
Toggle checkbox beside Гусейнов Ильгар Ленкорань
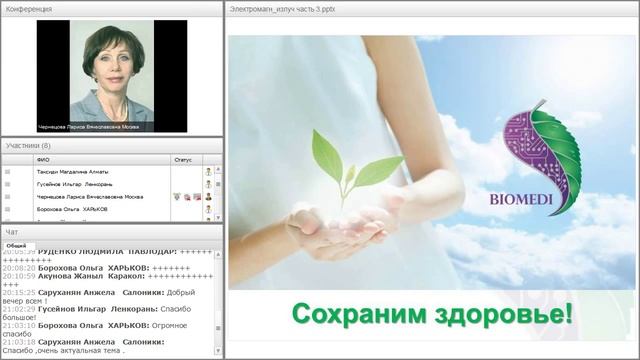[x=7, y=184]
